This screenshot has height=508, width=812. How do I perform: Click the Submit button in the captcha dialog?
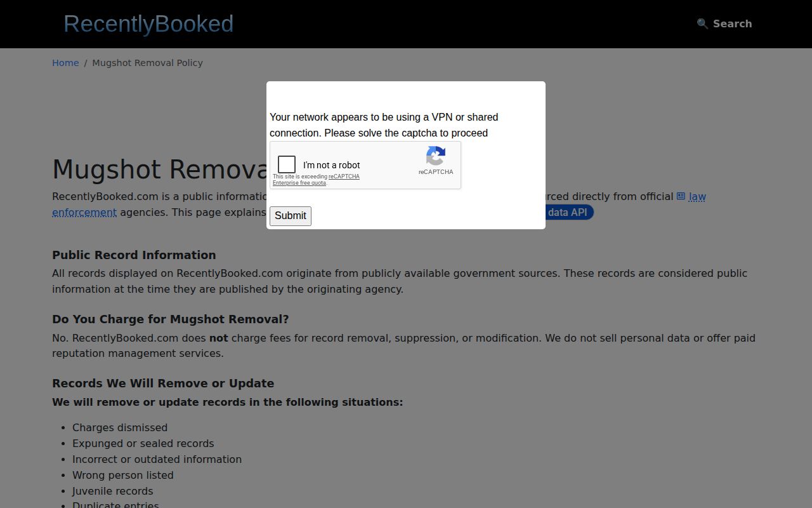pos(291,216)
